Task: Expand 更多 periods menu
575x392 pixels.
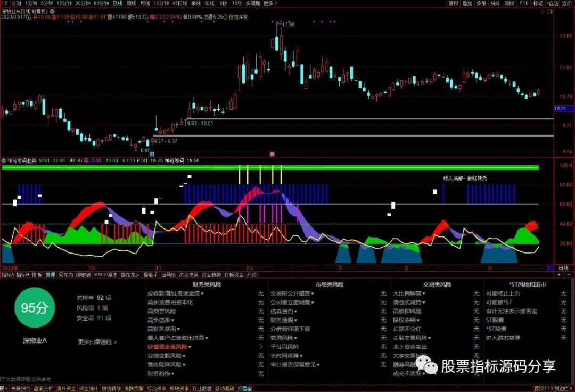Action: pos(270,3)
